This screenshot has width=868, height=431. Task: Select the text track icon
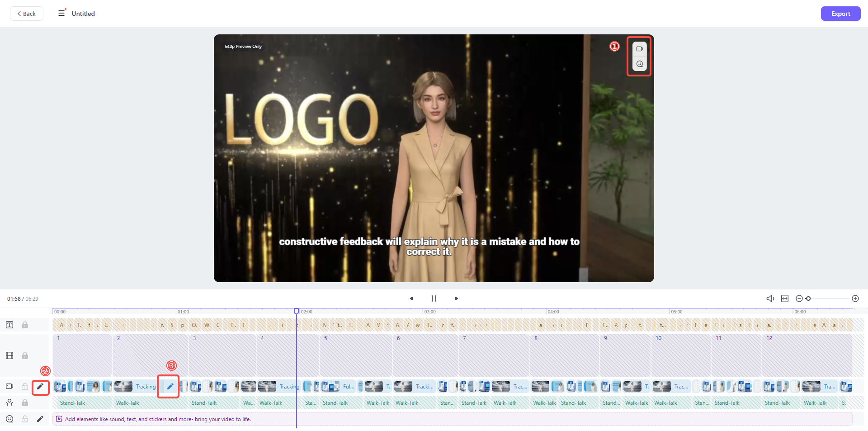coord(9,325)
